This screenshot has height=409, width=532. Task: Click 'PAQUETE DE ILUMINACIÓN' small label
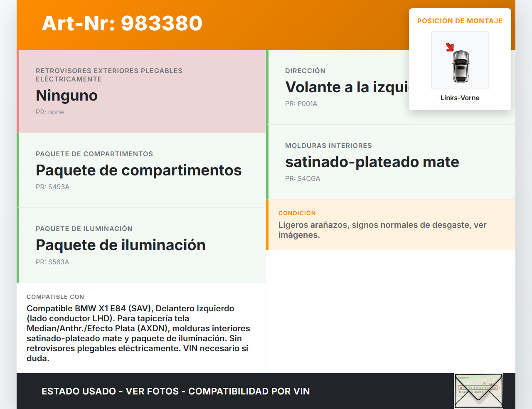[x=84, y=229]
